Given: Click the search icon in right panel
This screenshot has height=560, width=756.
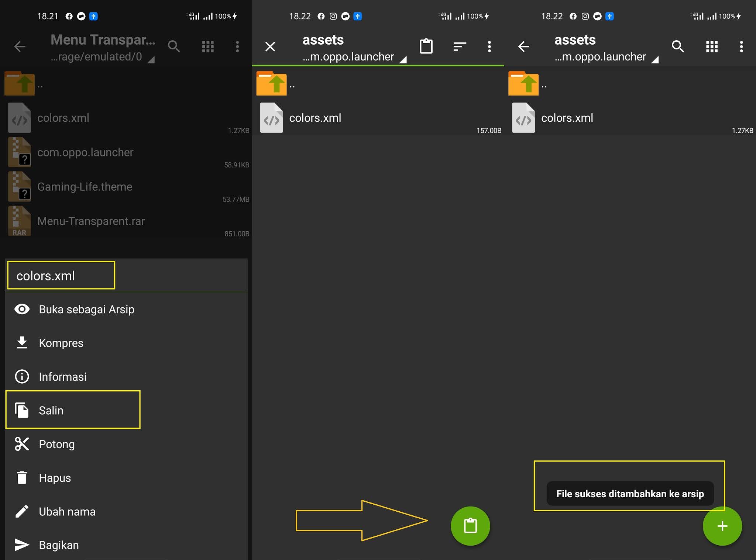Looking at the screenshot, I should coord(678,46).
